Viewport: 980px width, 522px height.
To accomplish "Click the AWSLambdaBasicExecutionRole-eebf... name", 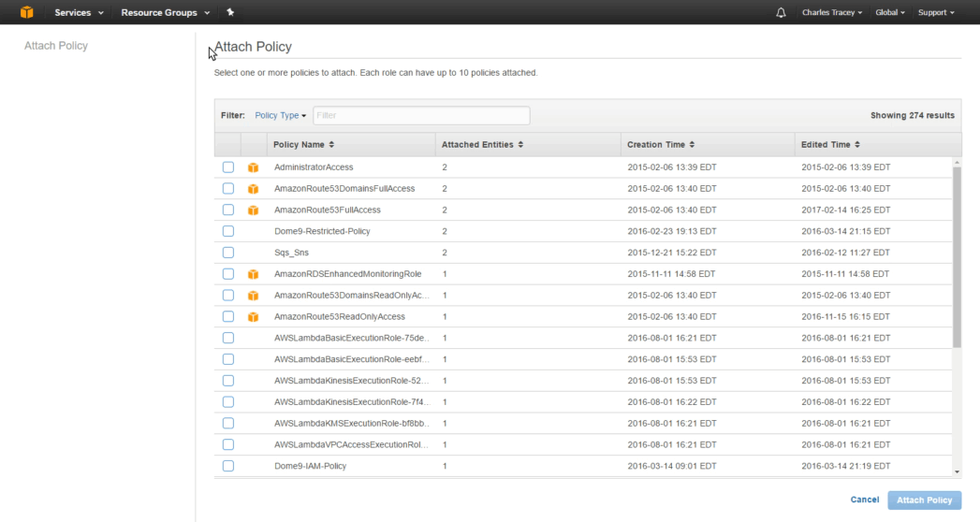I will click(x=352, y=359).
